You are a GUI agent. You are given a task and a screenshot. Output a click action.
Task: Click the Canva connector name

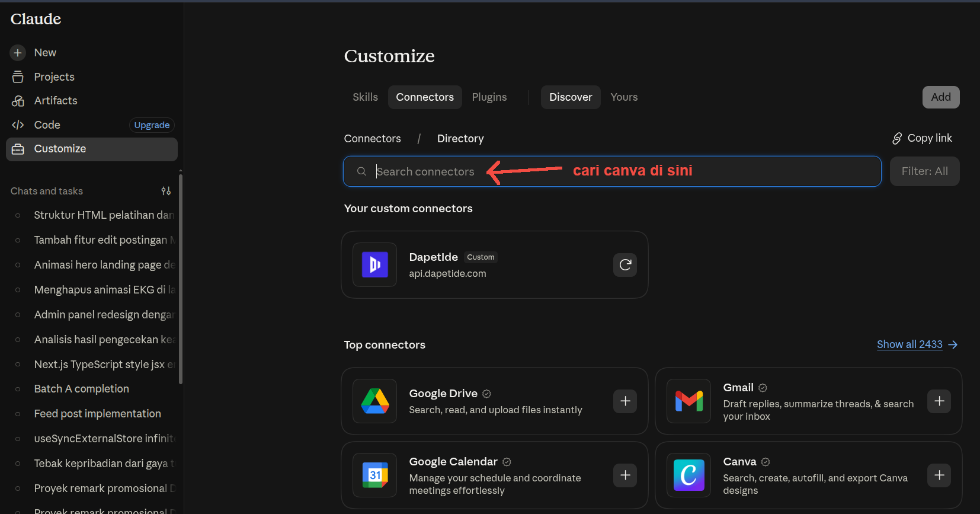point(739,462)
